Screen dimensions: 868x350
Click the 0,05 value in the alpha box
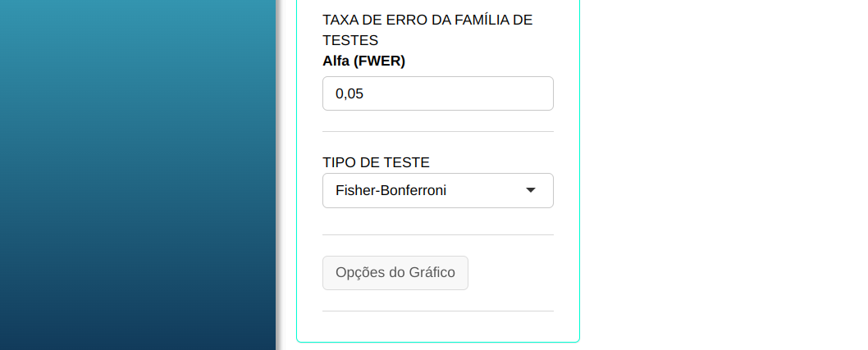[x=349, y=94]
